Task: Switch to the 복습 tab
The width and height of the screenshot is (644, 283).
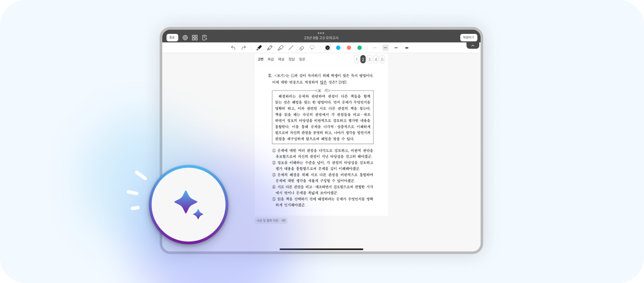Action: click(271, 59)
